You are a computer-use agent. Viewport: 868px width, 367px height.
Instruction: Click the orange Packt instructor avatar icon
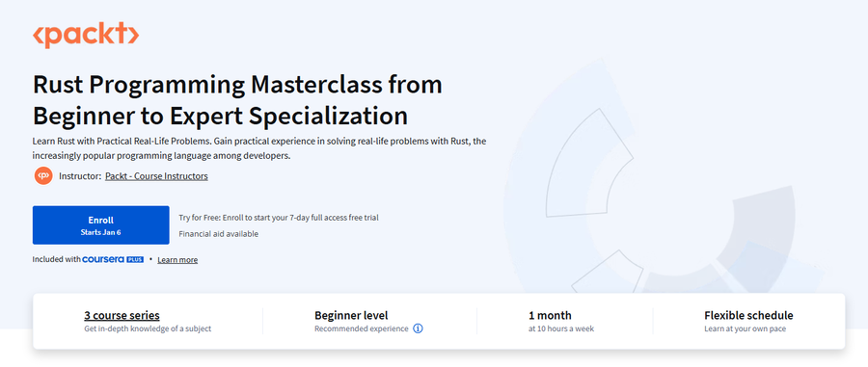[x=43, y=176]
